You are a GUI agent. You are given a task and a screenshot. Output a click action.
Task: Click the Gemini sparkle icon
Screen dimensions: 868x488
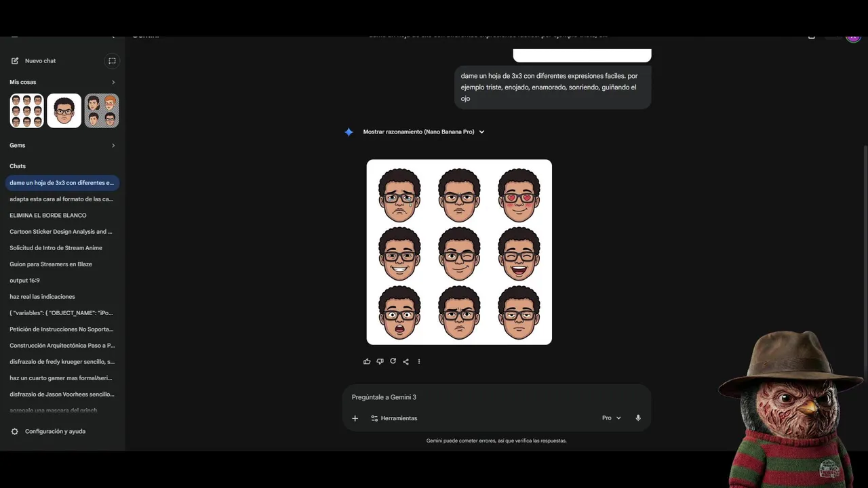349,132
